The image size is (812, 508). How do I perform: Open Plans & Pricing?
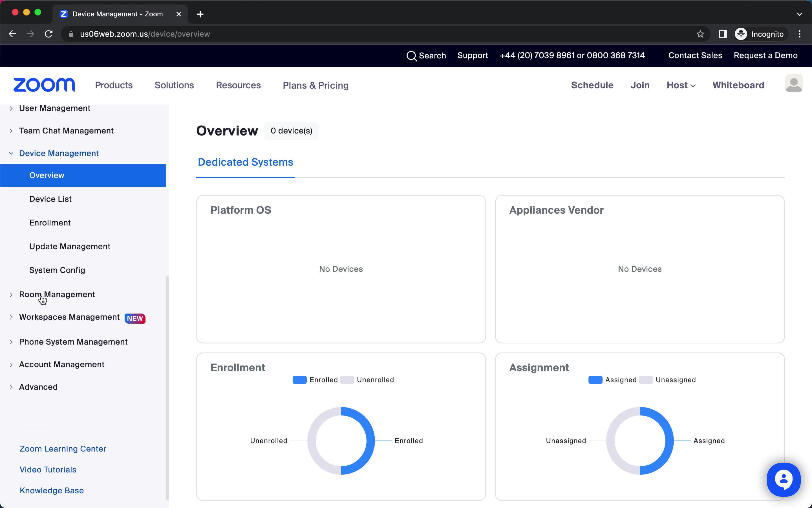316,85
